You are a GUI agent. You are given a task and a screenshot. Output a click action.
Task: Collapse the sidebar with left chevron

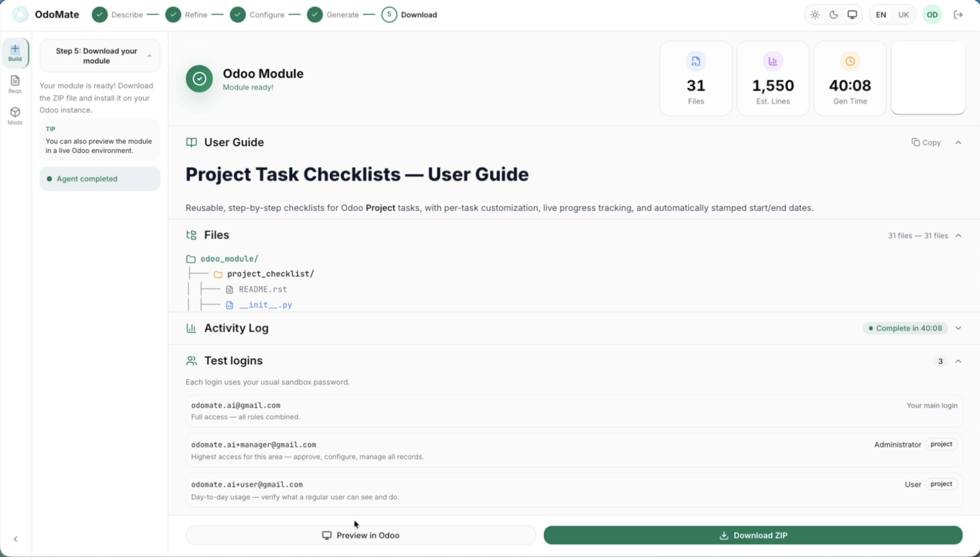pyautogui.click(x=16, y=539)
